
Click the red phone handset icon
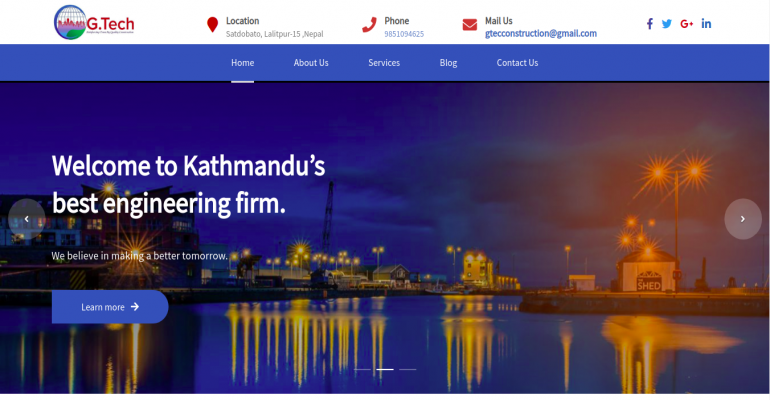click(369, 25)
